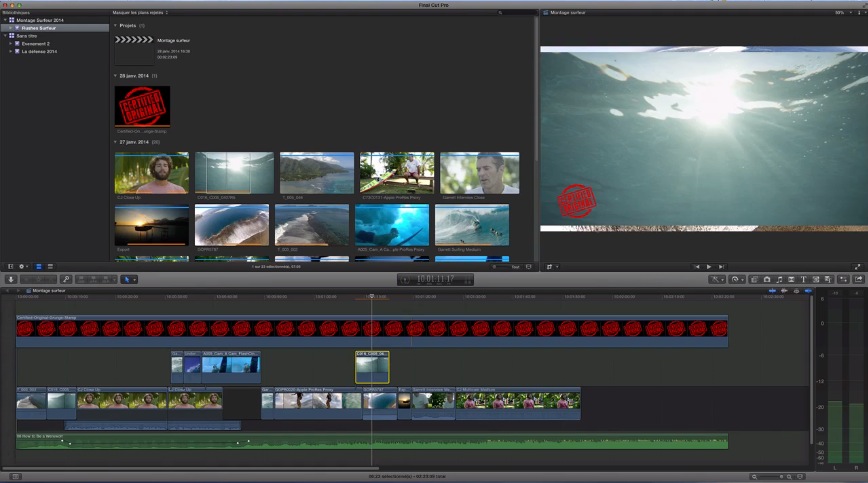
Task: Collapse the Projets section
Action: pyautogui.click(x=115, y=25)
